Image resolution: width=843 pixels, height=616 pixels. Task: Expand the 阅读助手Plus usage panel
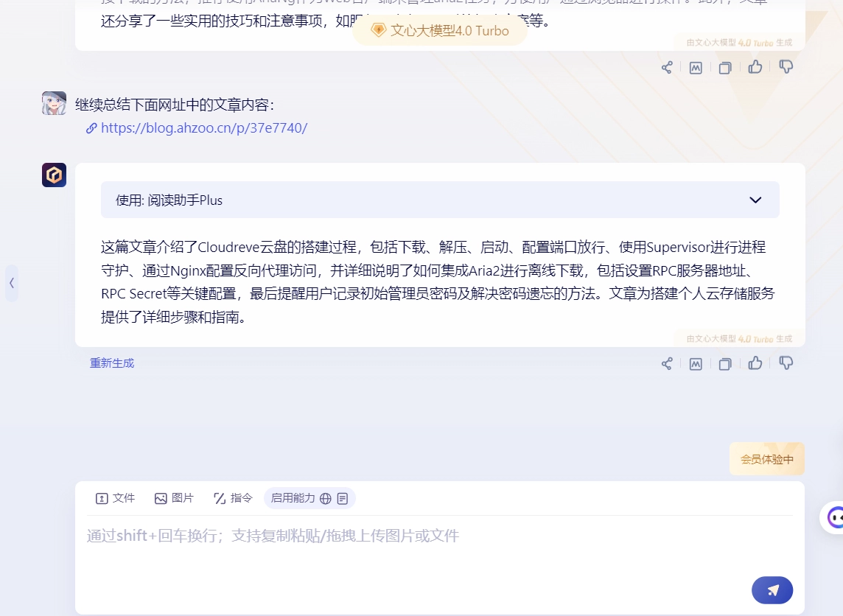click(x=755, y=200)
